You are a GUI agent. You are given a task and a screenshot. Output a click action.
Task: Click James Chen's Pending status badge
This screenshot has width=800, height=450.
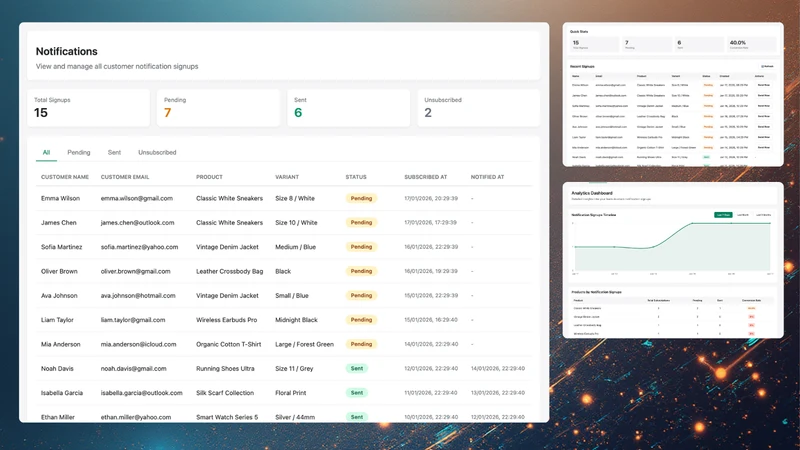[361, 222]
